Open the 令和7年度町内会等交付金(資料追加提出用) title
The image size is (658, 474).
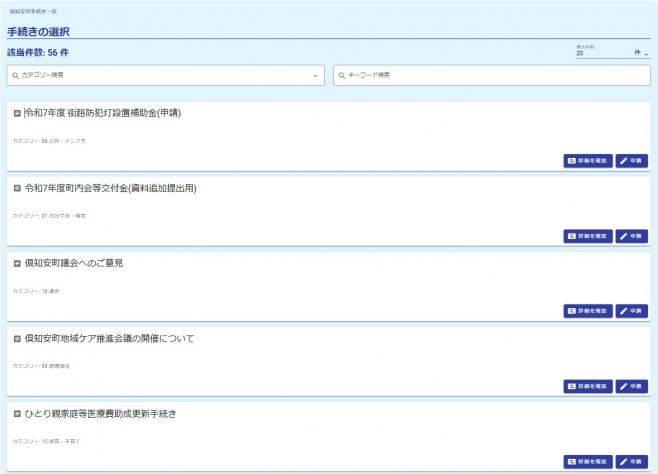pos(110,188)
